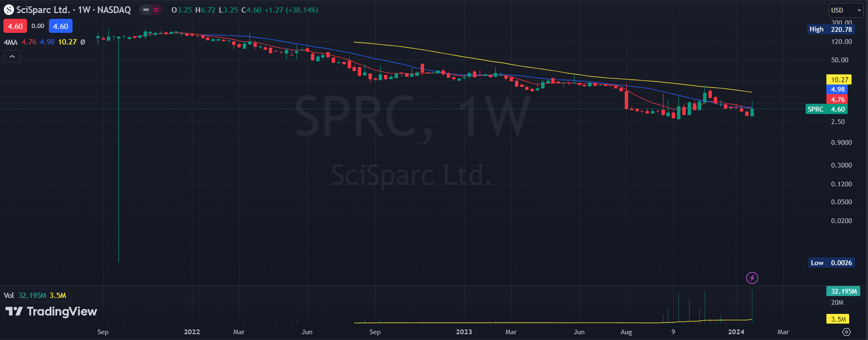Screen dimensions: 868x340
Task: Click the L3.25 low value
Action: tap(228, 10)
